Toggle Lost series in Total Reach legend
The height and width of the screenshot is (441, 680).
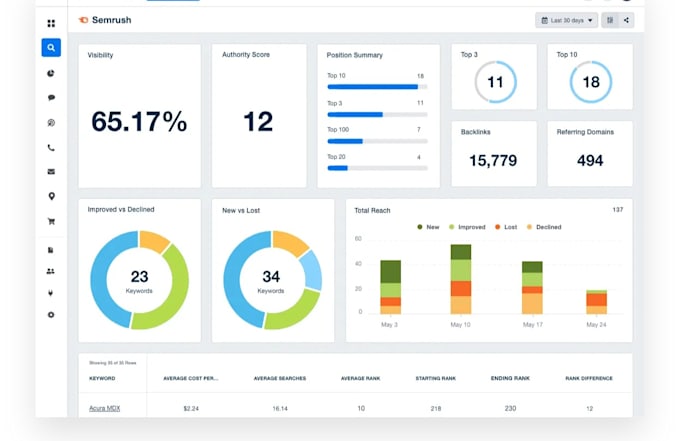click(x=506, y=227)
